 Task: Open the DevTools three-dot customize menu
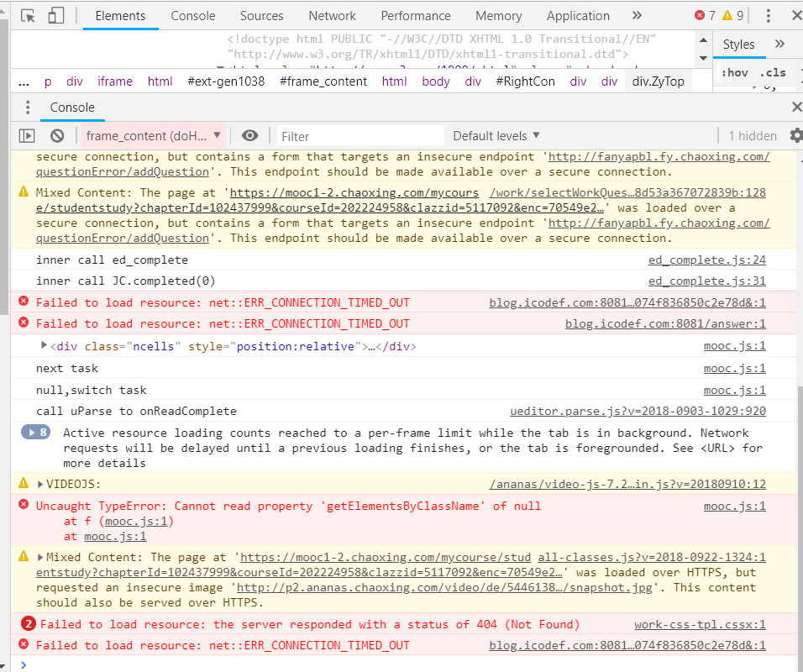click(x=769, y=14)
